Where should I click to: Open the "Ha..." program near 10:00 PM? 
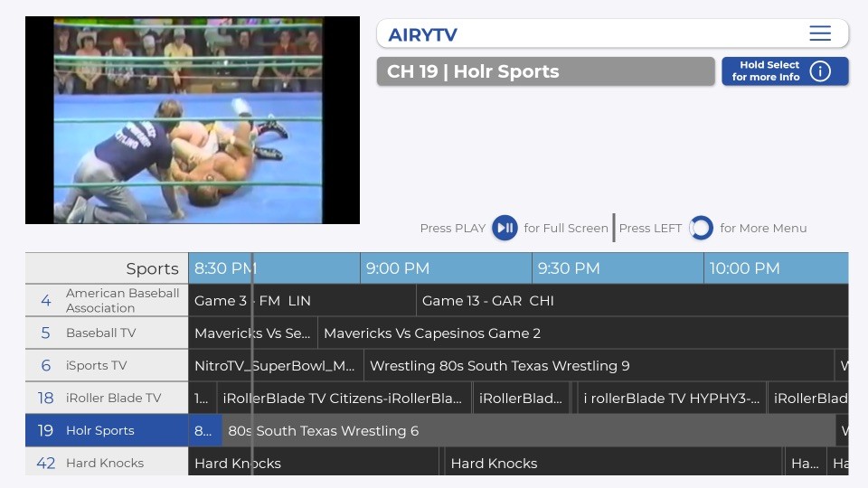pyautogui.click(x=806, y=462)
